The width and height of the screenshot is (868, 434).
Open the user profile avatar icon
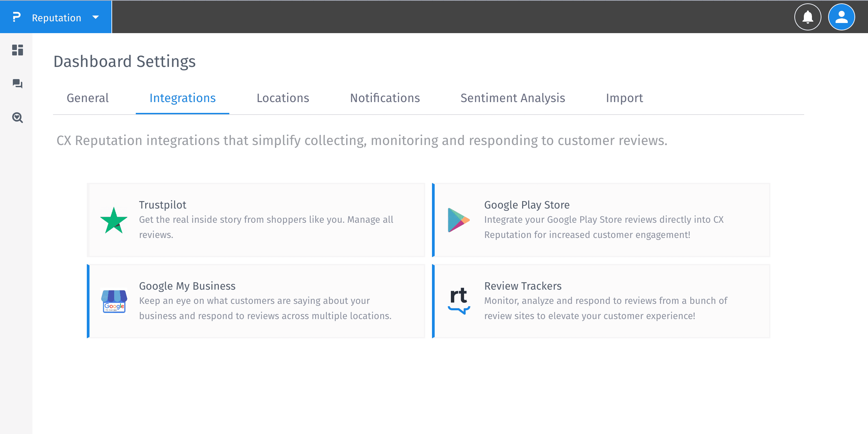(841, 17)
